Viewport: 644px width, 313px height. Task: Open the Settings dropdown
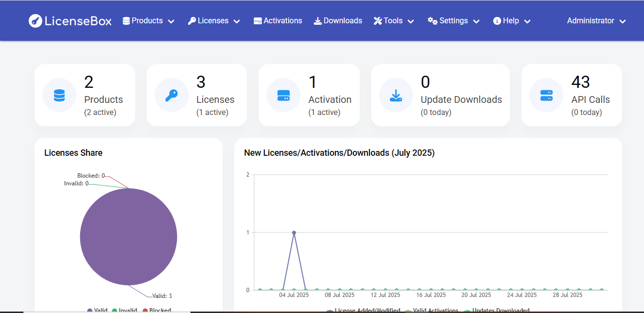pyautogui.click(x=453, y=20)
